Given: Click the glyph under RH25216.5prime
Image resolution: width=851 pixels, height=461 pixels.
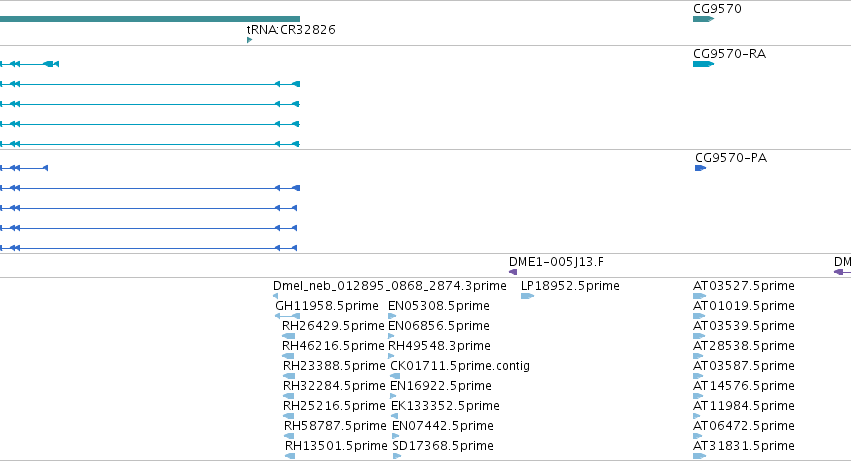Looking at the screenshot, I should click(x=289, y=416).
